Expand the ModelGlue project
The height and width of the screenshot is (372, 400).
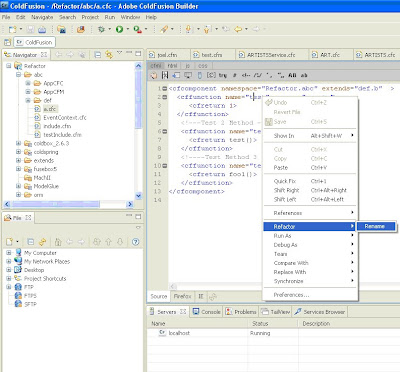coord(19,186)
